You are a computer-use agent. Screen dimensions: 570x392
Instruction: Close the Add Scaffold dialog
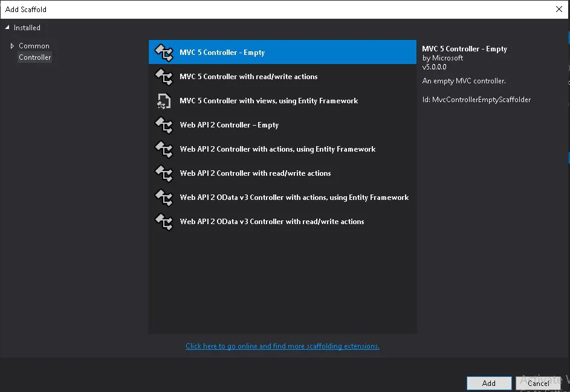[x=559, y=9]
